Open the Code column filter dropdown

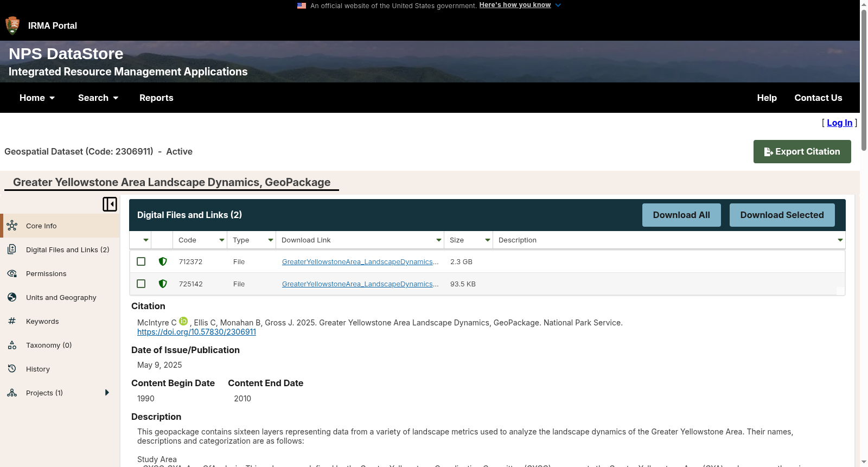point(222,240)
